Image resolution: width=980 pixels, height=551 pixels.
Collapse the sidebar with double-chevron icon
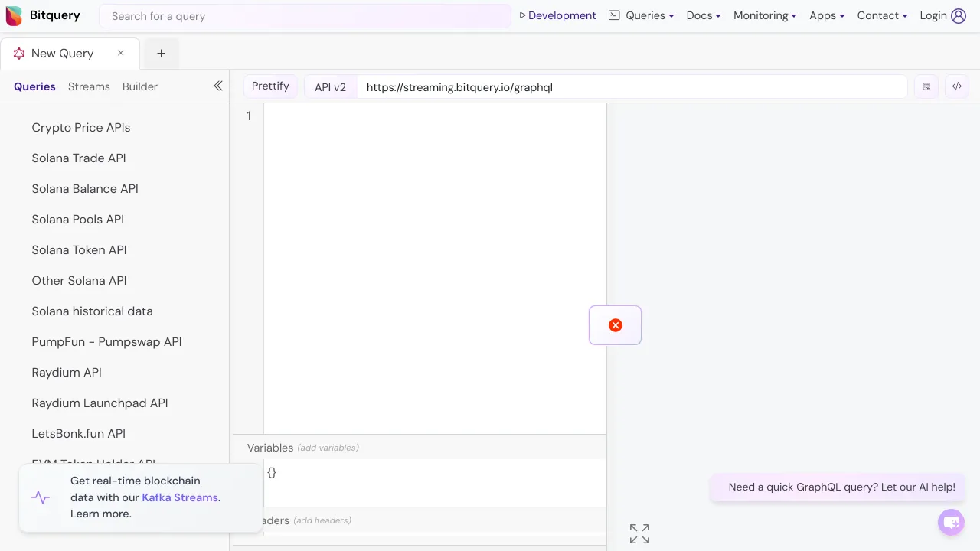pos(218,86)
